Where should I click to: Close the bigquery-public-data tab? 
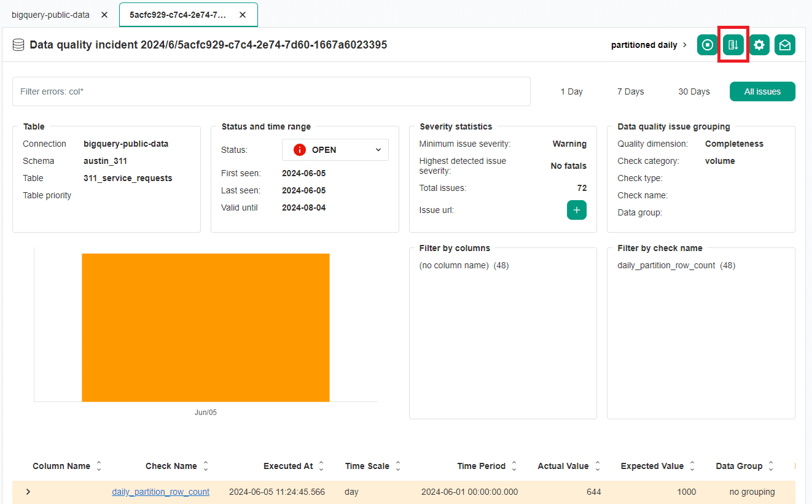tap(104, 15)
